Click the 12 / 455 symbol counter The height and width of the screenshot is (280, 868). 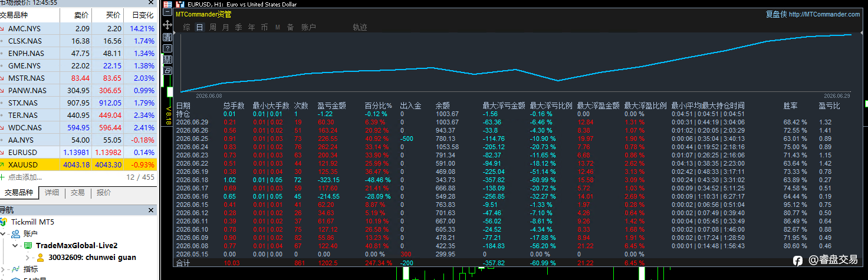(140, 177)
